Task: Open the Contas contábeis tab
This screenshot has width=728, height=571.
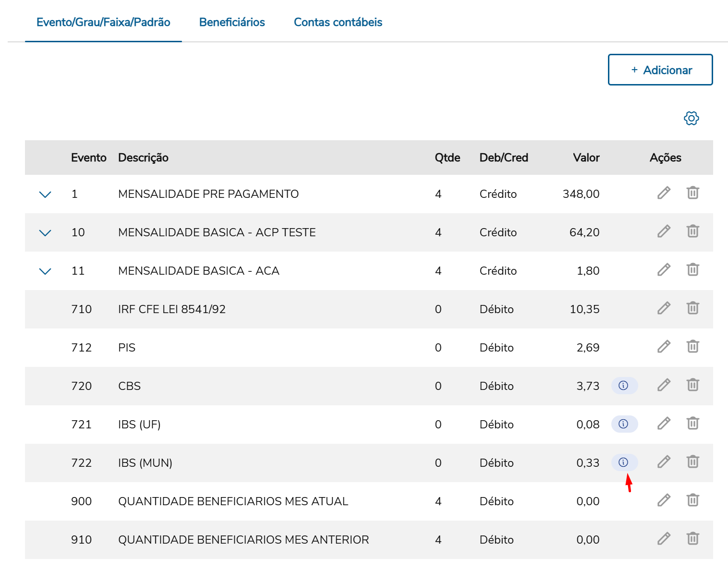Action: (x=338, y=22)
